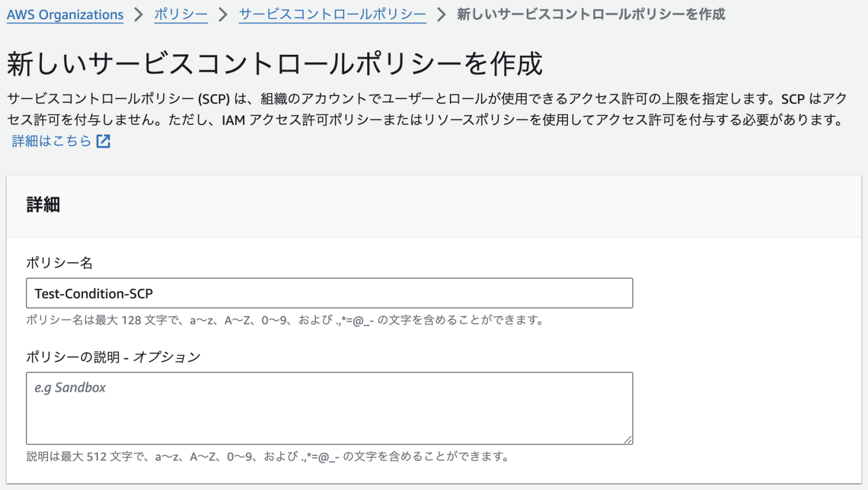Viewport: 868px width, 490px height.
Task: Go to サービスコントロールポリシー from the breadcrumb
Action: tap(332, 15)
